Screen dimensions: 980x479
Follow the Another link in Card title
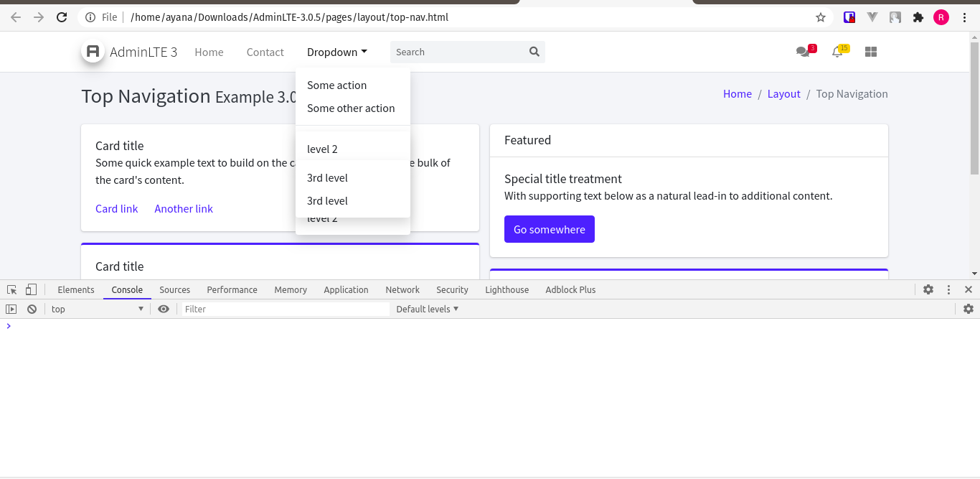(183, 208)
